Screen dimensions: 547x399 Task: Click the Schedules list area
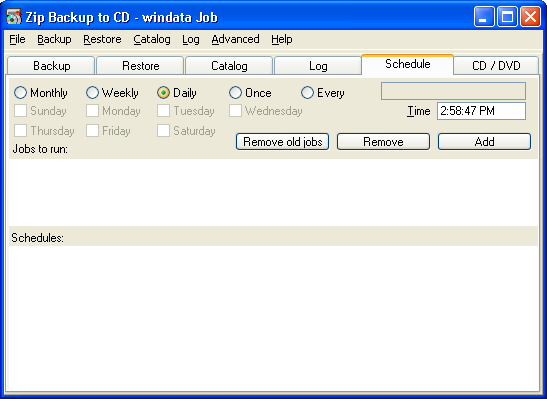coord(273,318)
